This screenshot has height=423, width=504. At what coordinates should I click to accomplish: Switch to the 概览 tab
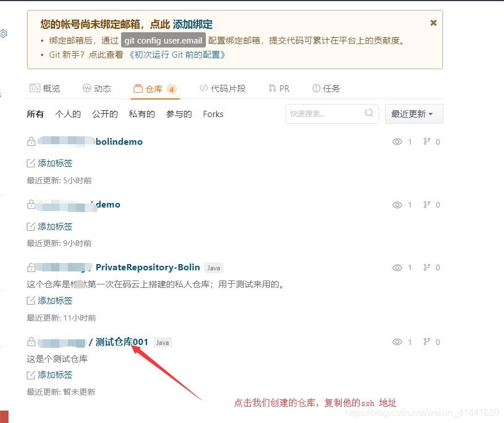click(x=45, y=88)
